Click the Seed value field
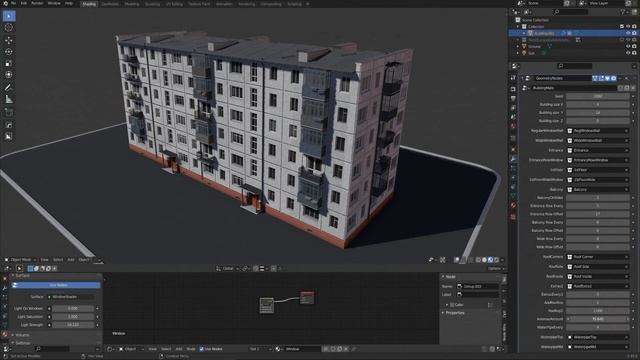This screenshot has width=640, height=360. [598, 96]
